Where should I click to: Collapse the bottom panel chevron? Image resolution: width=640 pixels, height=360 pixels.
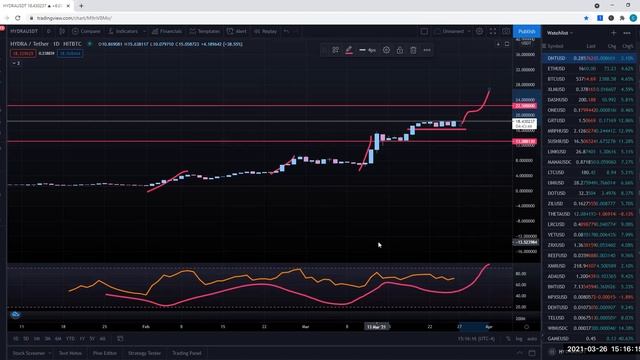pyautogui.click(x=520, y=353)
